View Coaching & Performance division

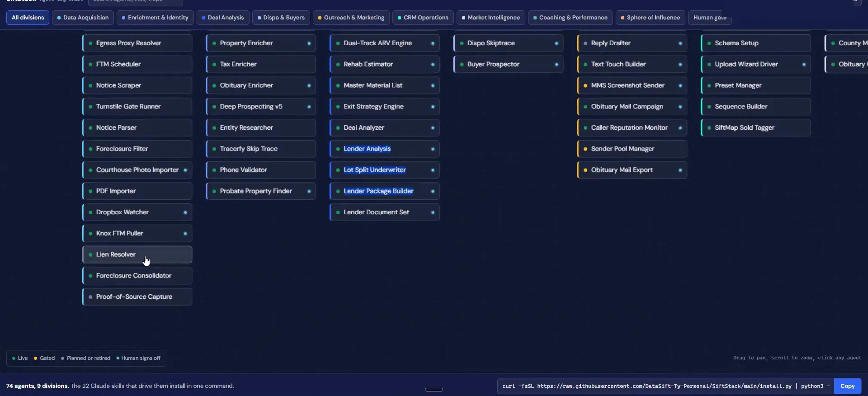pyautogui.click(x=571, y=18)
